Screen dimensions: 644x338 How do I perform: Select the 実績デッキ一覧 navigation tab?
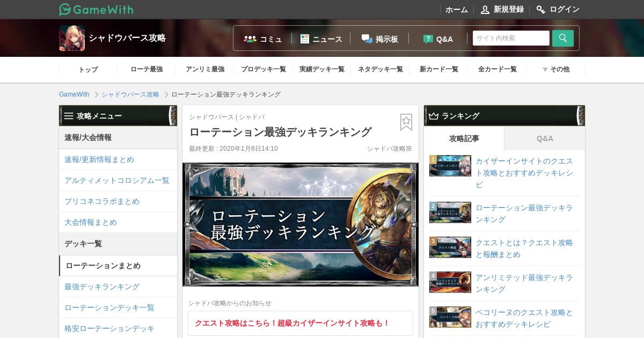(322, 69)
